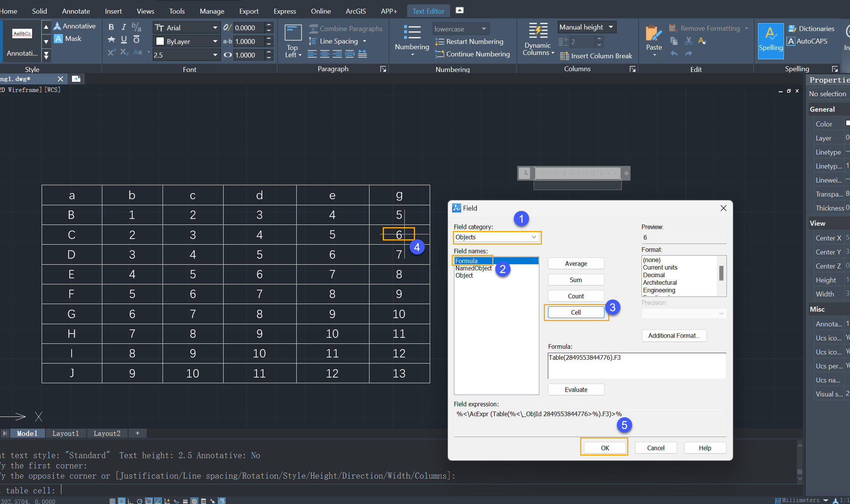Open the text height 2.5 dropdown

pos(215,55)
